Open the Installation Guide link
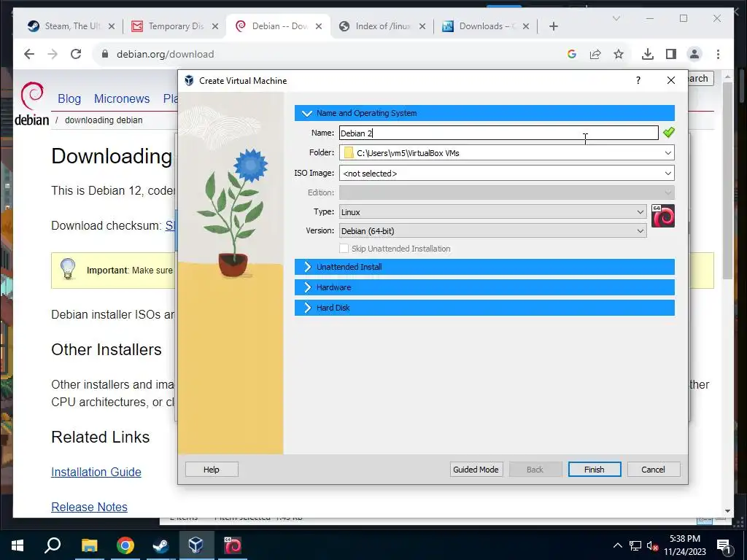The image size is (747, 560). pyautogui.click(x=96, y=472)
